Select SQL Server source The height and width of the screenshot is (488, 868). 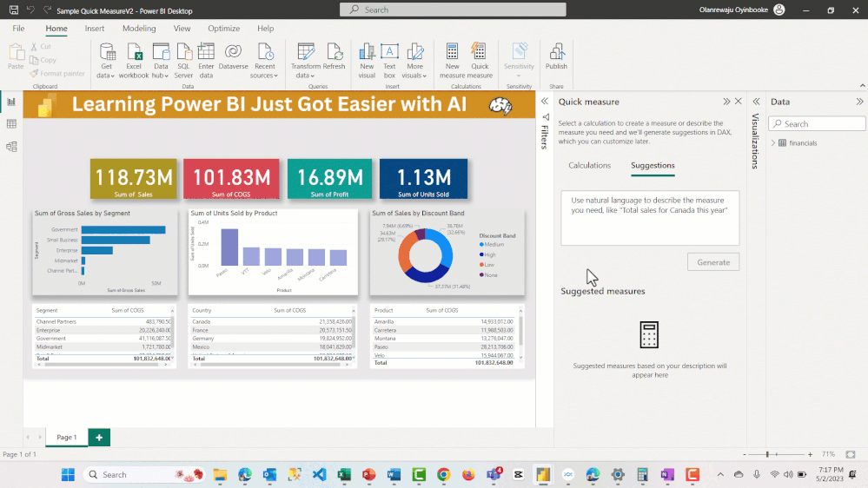tap(184, 52)
